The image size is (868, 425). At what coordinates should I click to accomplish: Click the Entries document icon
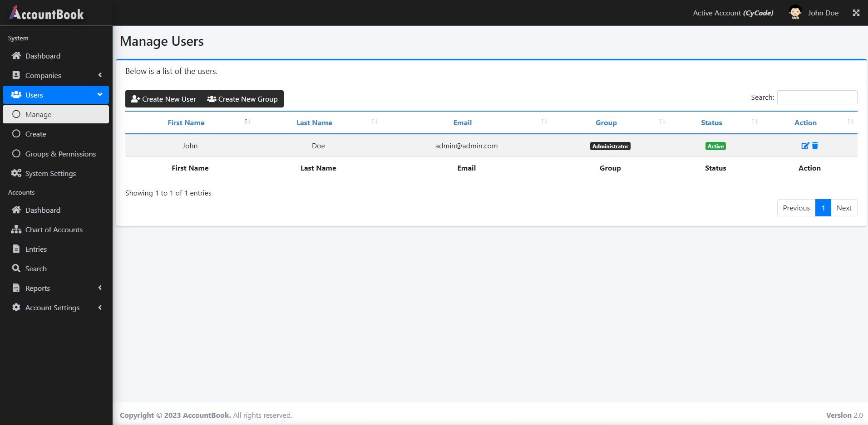coord(16,249)
